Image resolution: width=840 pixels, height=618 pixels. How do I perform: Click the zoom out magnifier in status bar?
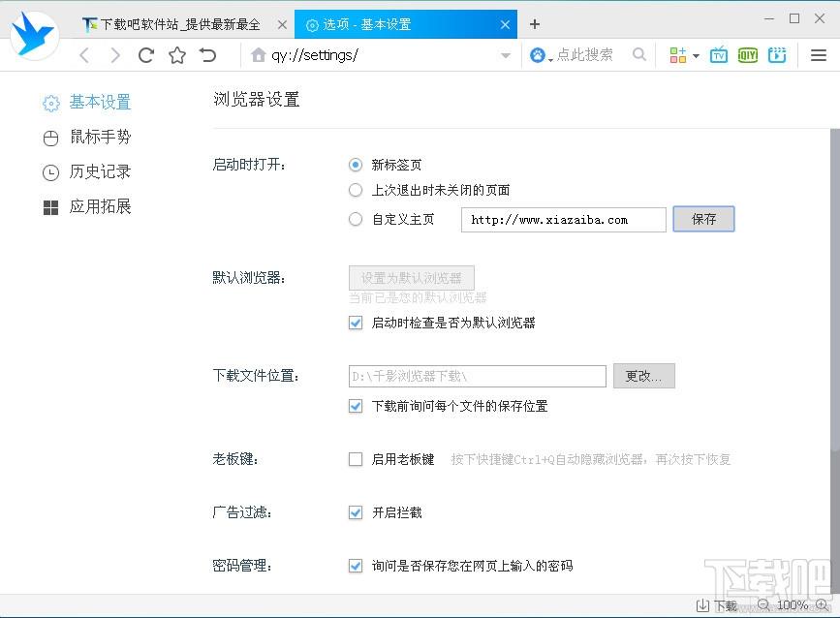click(763, 605)
